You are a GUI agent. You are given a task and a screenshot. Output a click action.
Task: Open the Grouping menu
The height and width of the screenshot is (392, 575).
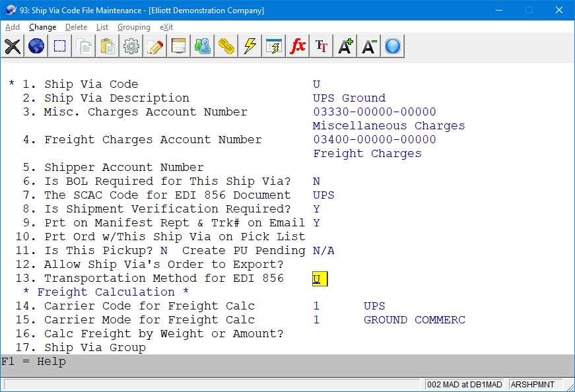click(134, 27)
